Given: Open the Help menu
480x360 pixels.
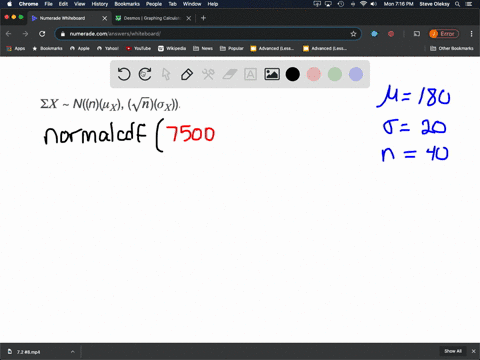Looking at the screenshot, I should (x=213, y=4).
